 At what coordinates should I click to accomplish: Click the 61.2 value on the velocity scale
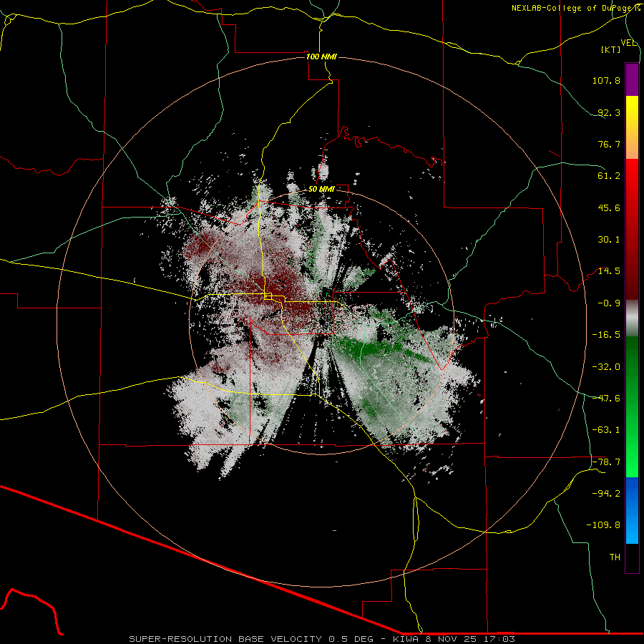coord(609,176)
